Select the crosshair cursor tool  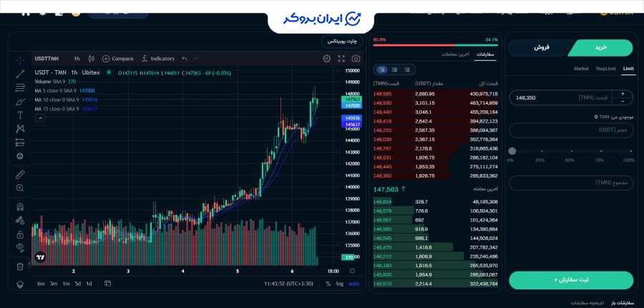pos(20,60)
